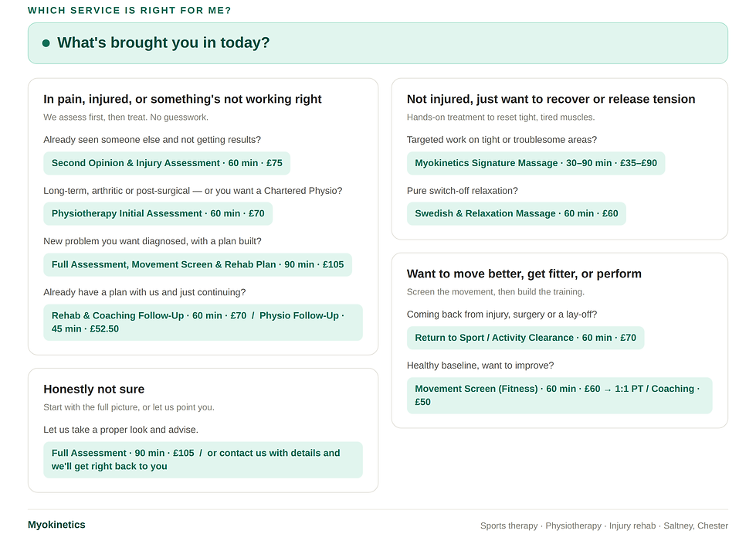The height and width of the screenshot is (534, 756).
Task: Click footer tagline Sports therapy Physiotherapy text
Action: [x=604, y=525]
